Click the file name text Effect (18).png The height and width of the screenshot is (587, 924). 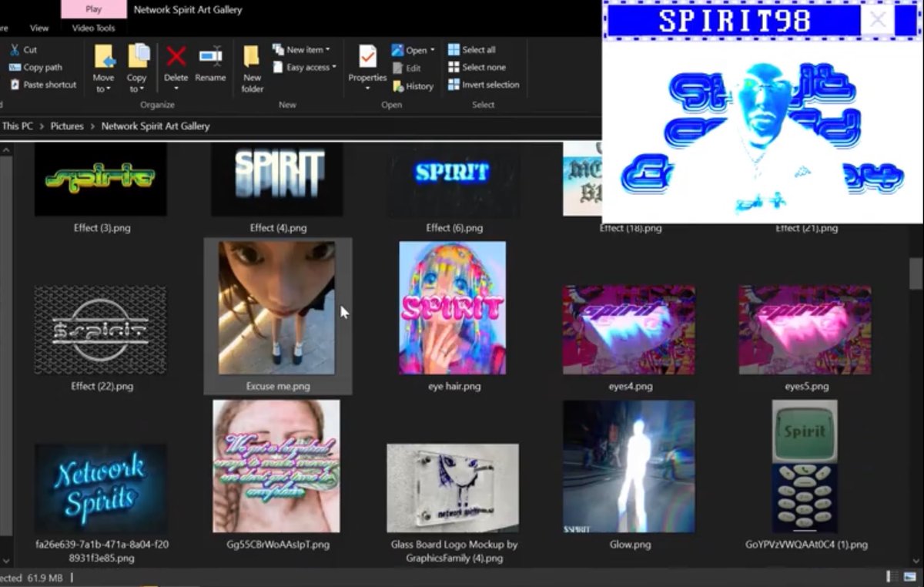pos(630,228)
